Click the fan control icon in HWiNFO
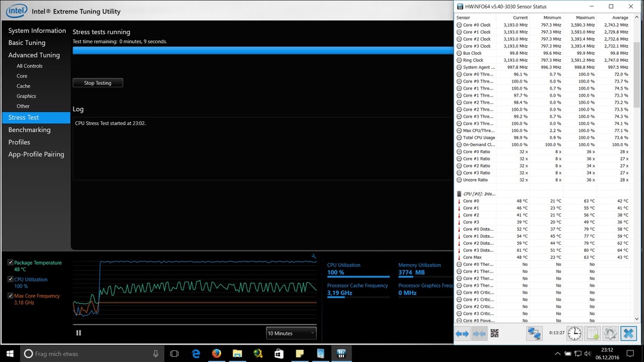This screenshot has height=362, width=644. click(495, 333)
